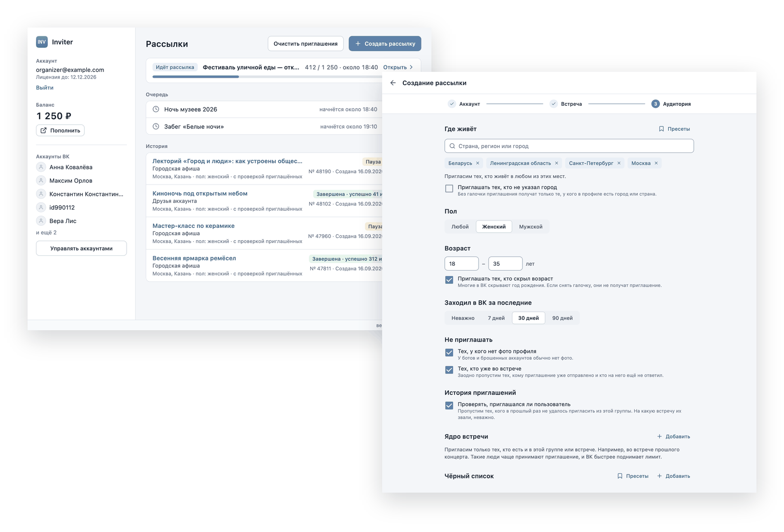Go to Аккаунт wizard step
The width and height of the screenshot is (784, 532).
point(464,104)
